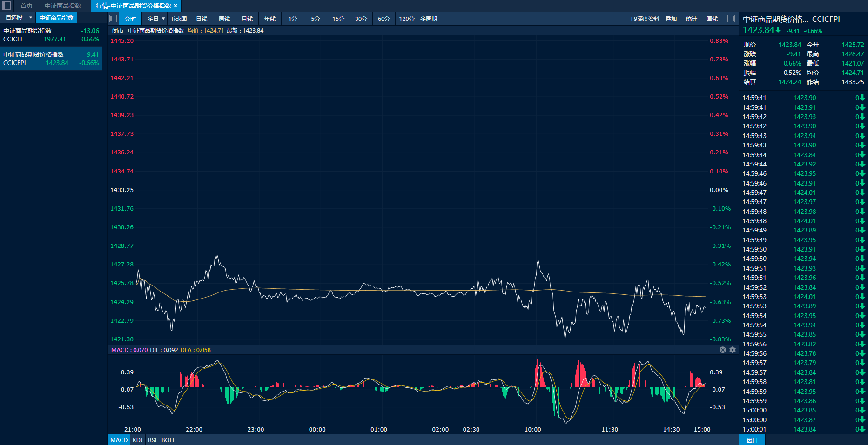Open the 中证商品指数 top tab
Image resolution: width=868 pixels, height=445 pixels.
(x=63, y=6)
